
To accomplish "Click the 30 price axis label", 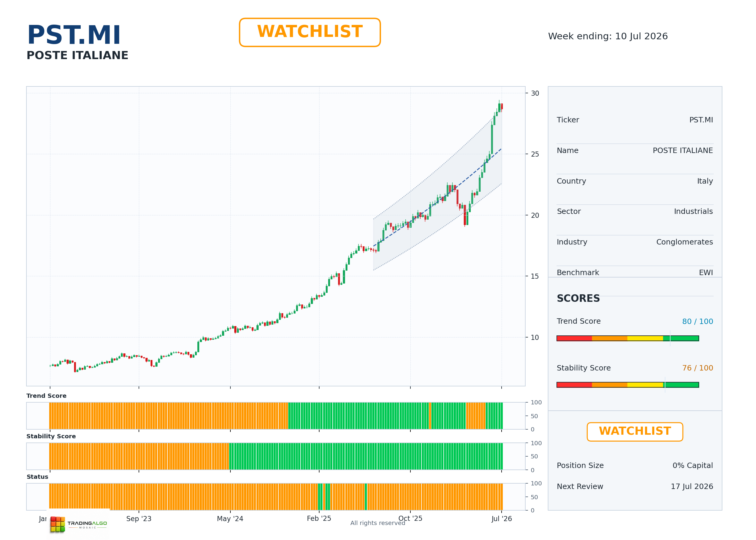I will coord(535,93).
